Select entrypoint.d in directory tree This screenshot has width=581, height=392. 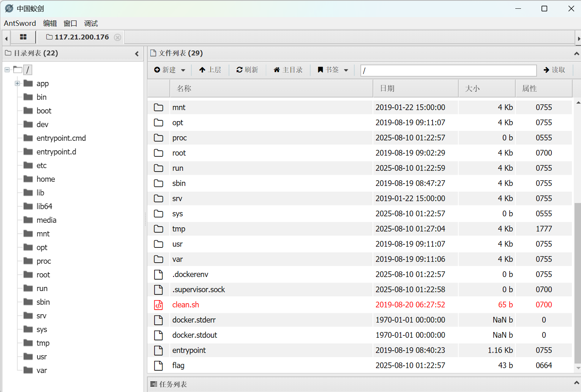[56, 152]
